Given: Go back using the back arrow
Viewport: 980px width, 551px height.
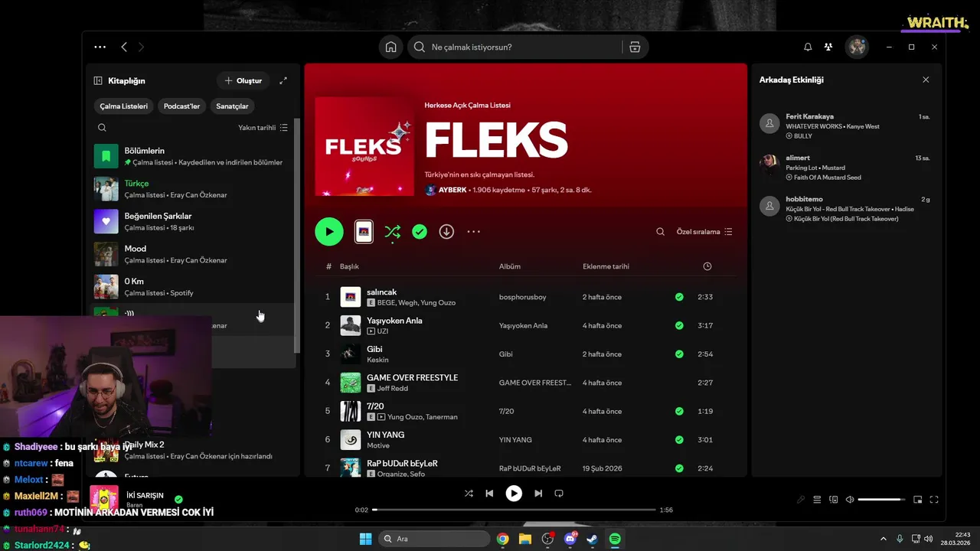Looking at the screenshot, I should point(124,47).
